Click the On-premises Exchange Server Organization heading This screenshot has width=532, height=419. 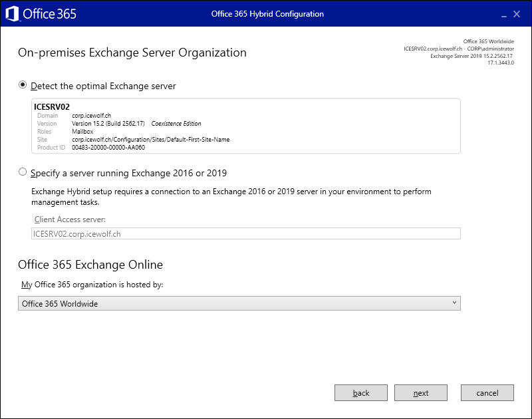(x=132, y=53)
